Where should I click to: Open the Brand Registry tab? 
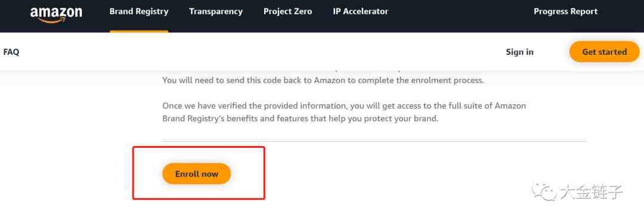(139, 11)
